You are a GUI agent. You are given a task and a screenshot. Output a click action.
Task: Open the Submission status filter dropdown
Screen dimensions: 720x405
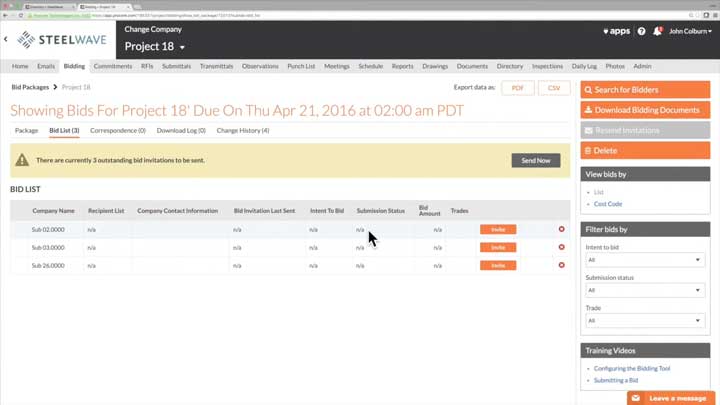[644, 290]
